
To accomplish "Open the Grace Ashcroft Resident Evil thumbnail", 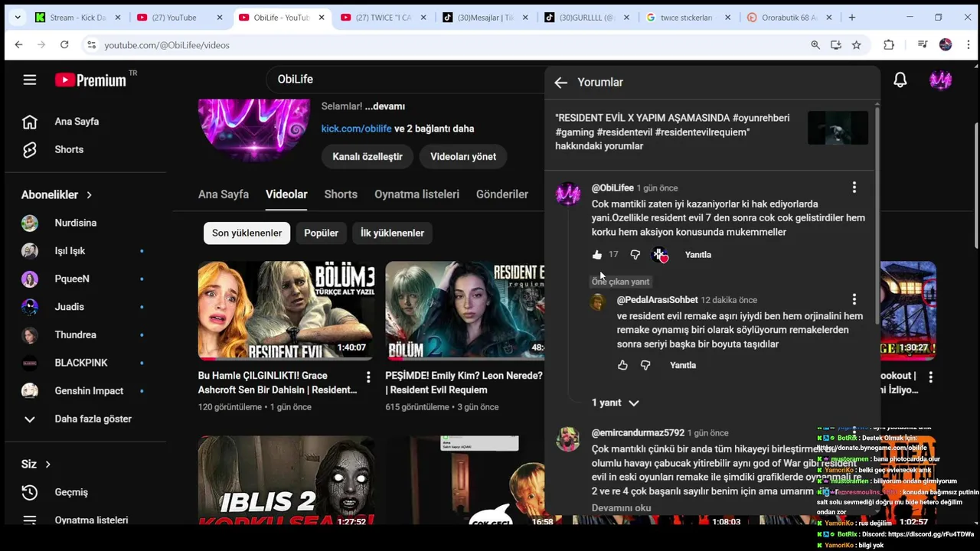I will coord(286,311).
